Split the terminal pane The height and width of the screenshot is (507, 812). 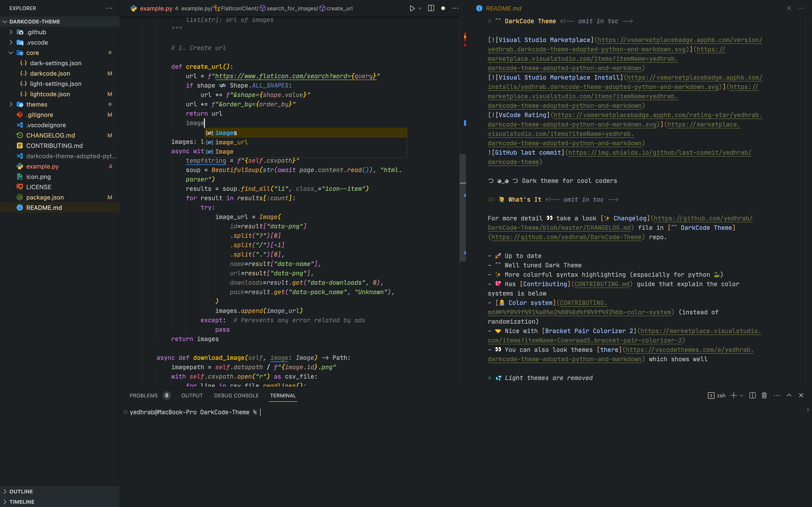(x=752, y=395)
